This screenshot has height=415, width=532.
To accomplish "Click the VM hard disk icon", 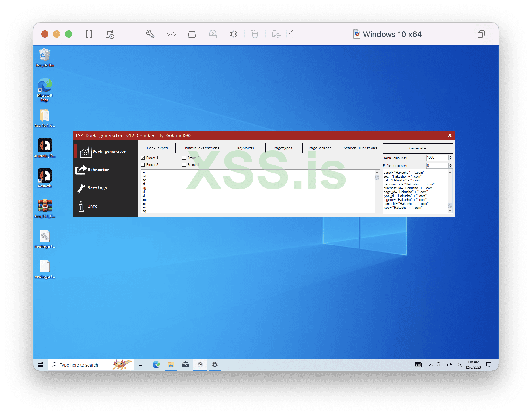I will pyautogui.click(x=192, y=34).
